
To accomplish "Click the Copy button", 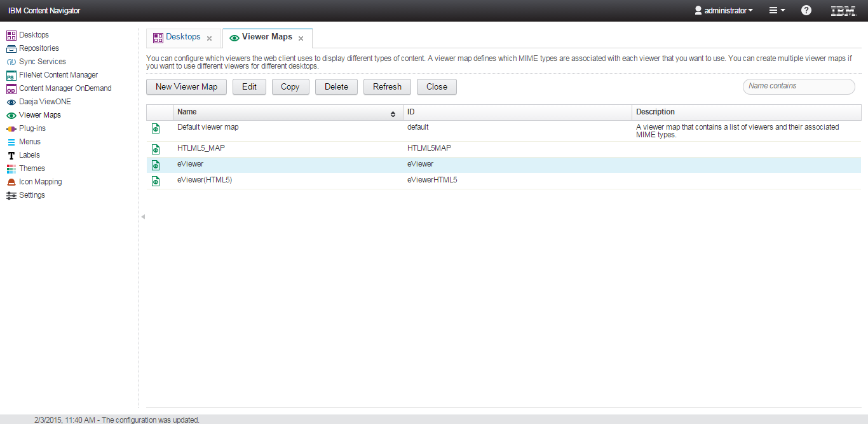I will [290, 86].
